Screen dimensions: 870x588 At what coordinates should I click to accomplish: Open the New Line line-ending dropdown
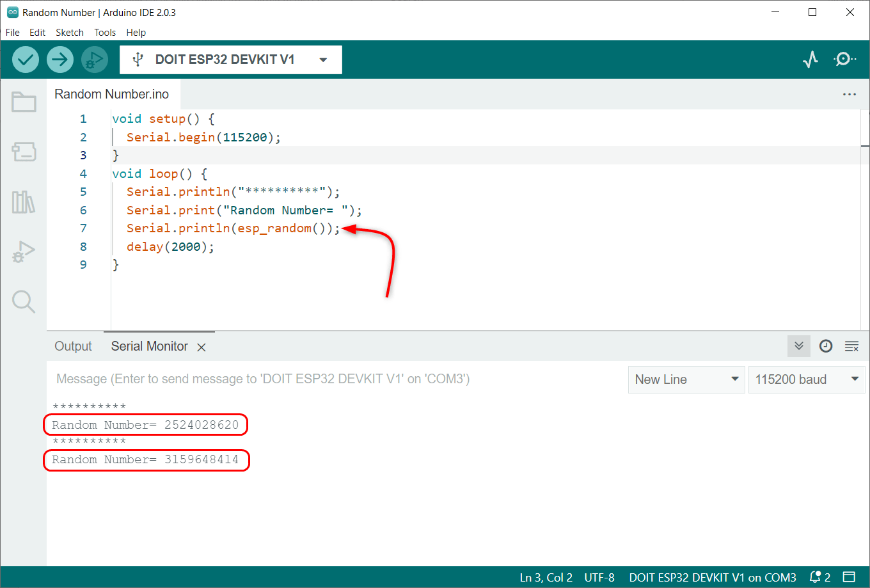coord(686,379)
